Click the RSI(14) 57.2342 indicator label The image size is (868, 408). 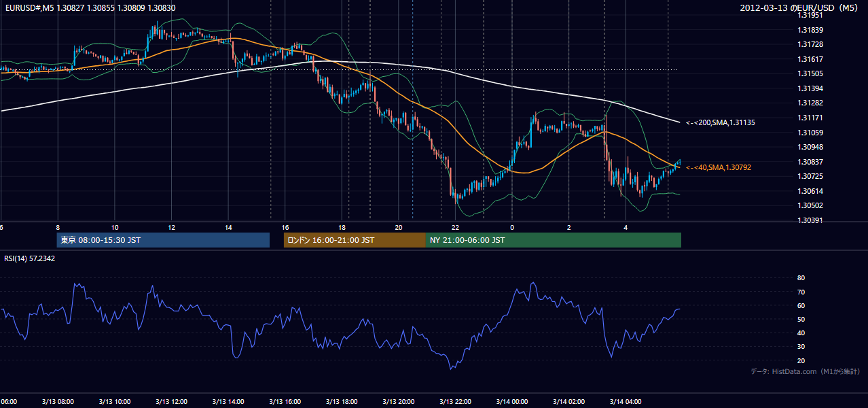pyautogui.click(x=30, y=258)
